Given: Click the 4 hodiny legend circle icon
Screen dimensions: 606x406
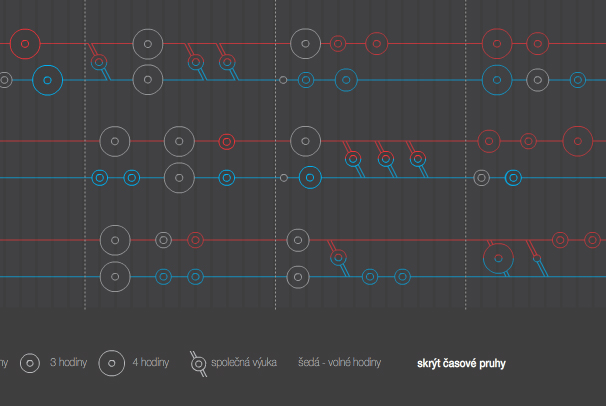Looking at the screenshot, I should pyautogui.click(x=113, y=362).
